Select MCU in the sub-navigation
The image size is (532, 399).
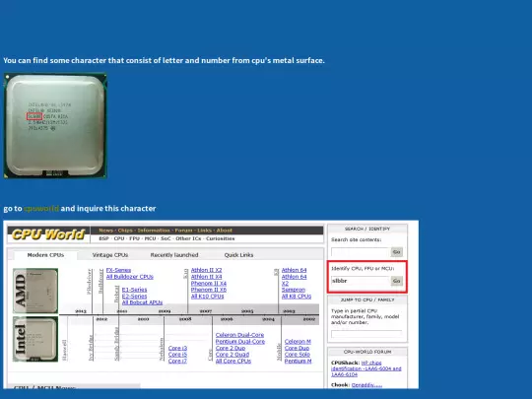150,238
